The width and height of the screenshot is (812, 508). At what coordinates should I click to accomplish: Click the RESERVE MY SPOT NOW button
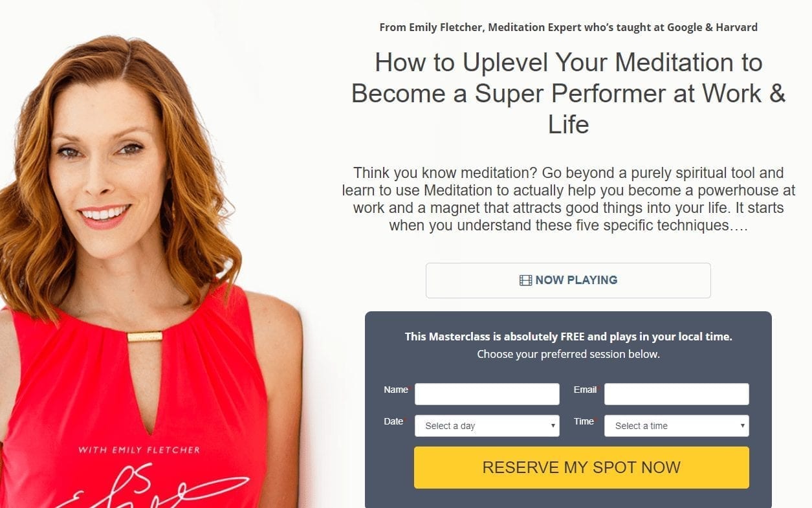coord(582,467)
